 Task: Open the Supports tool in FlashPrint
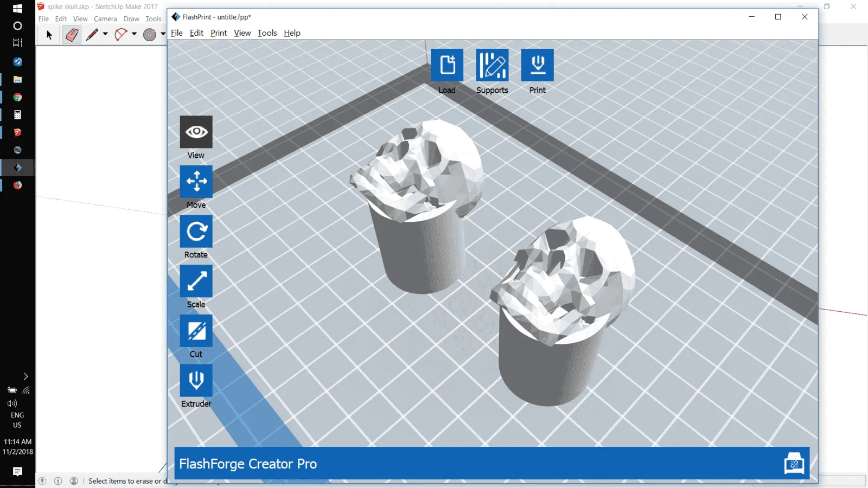492,65
